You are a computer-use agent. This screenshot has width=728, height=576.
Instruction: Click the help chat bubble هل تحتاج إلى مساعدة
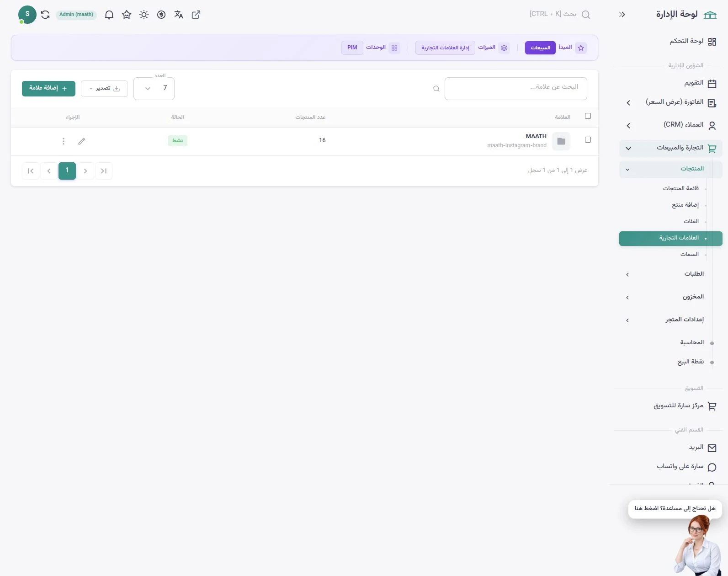click(x=675, y=509)
